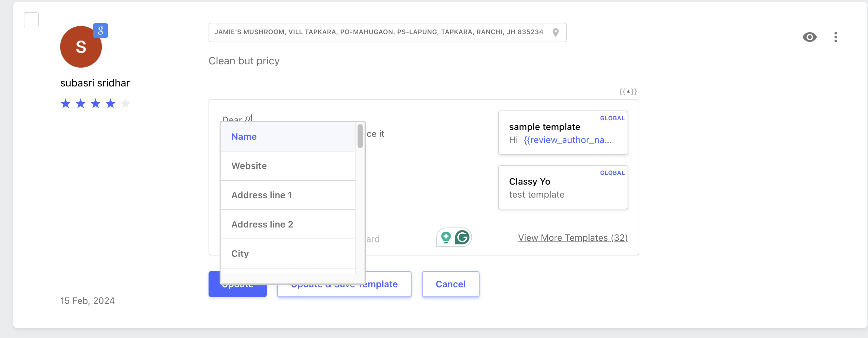Click the review text 'Clean but pricy'
This screenshot has width=868, height=338.
244,61
